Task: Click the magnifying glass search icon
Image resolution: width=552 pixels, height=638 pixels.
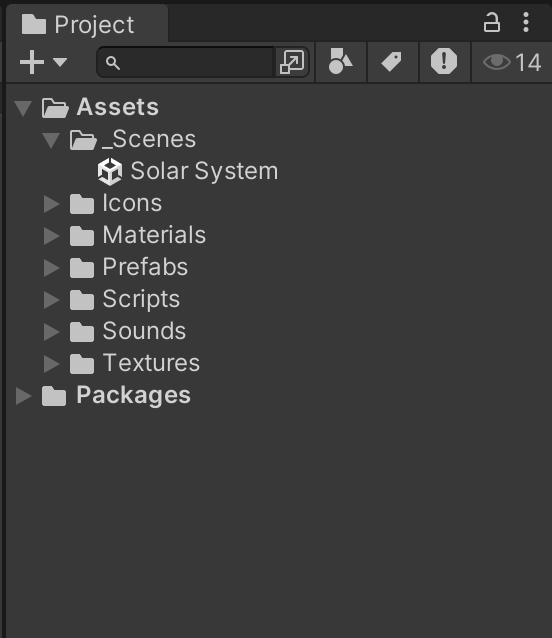Action: 113,63
